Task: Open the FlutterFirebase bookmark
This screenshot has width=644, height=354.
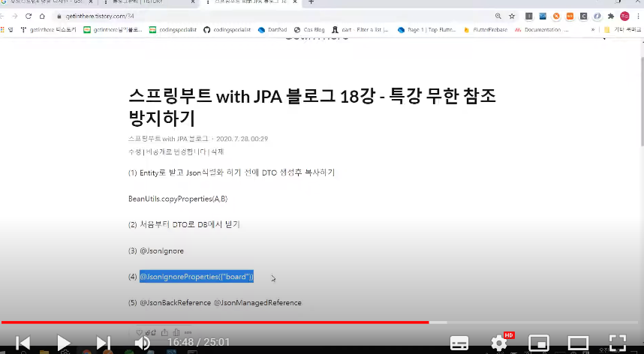Action: click(486, 29)
